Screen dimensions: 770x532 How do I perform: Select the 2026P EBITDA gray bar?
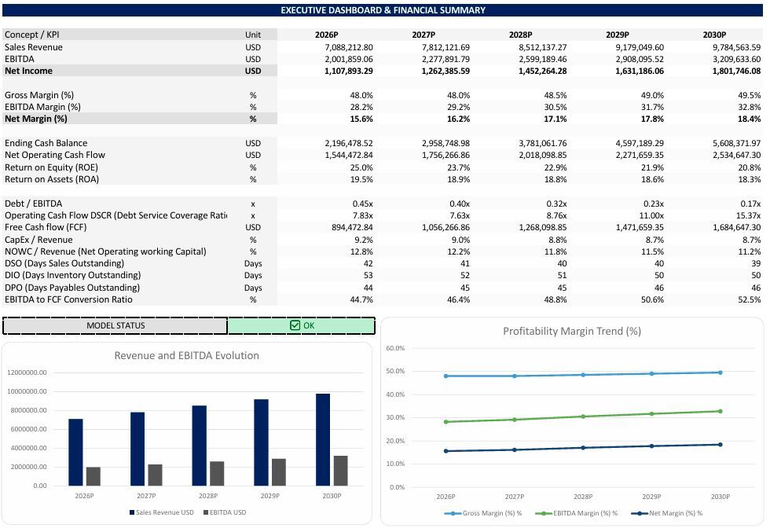(x=93, y=476)
